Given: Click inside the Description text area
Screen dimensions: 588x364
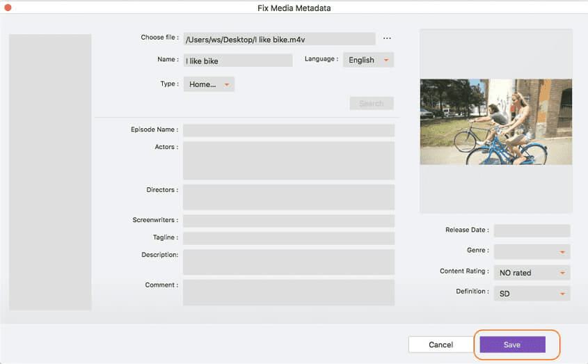Looking at the screenshot, I should point(288,262).
